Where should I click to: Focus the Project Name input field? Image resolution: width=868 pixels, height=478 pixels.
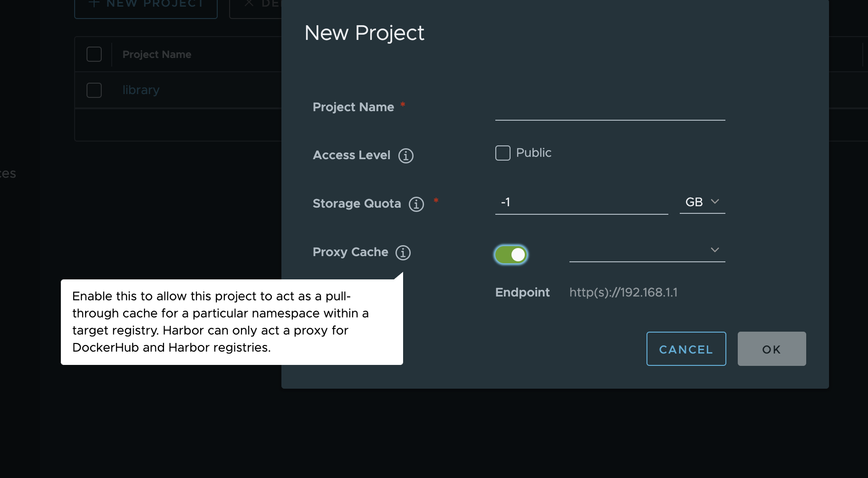(610, 109)
